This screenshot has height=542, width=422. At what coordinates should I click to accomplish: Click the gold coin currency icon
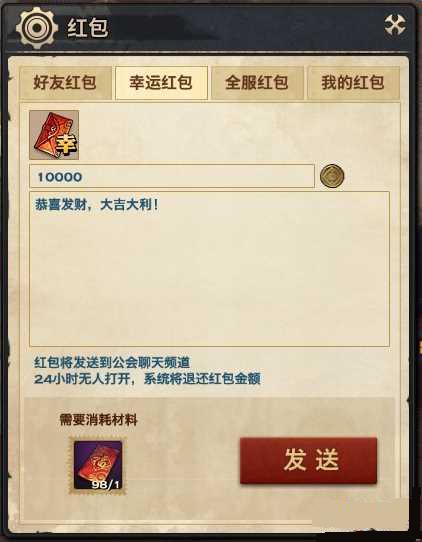[x=332, y=176]
